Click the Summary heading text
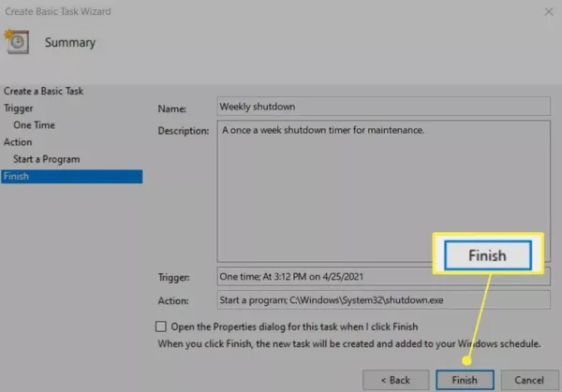Screen dimensions: 562x392 pos(70,43)
